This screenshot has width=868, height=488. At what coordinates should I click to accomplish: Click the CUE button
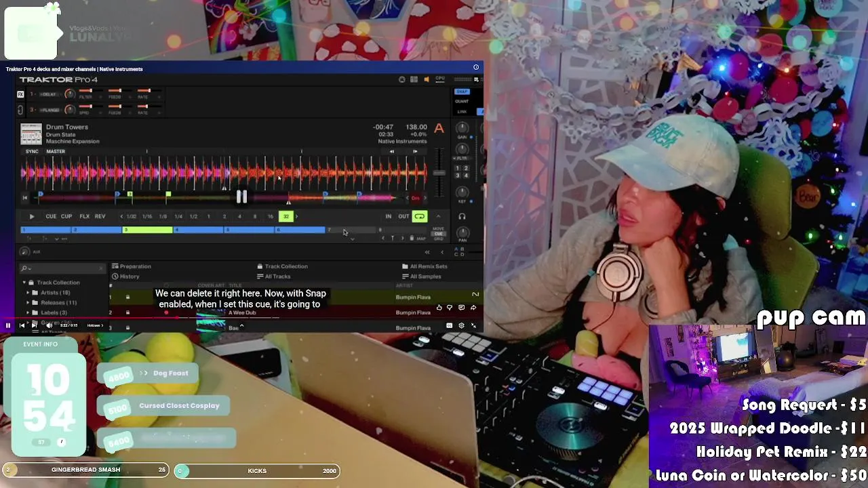[x=51, y=216]
